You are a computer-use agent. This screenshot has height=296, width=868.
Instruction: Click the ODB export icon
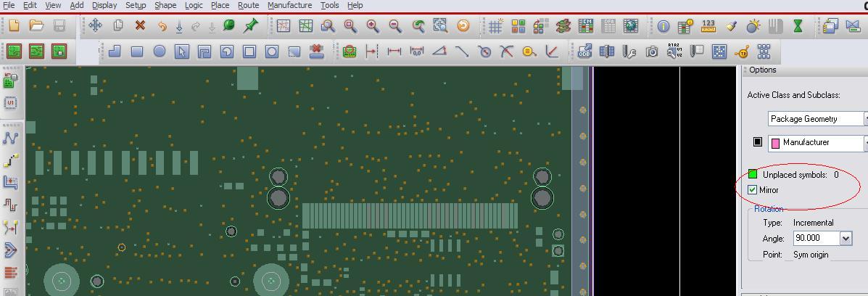tap(584, 52)
